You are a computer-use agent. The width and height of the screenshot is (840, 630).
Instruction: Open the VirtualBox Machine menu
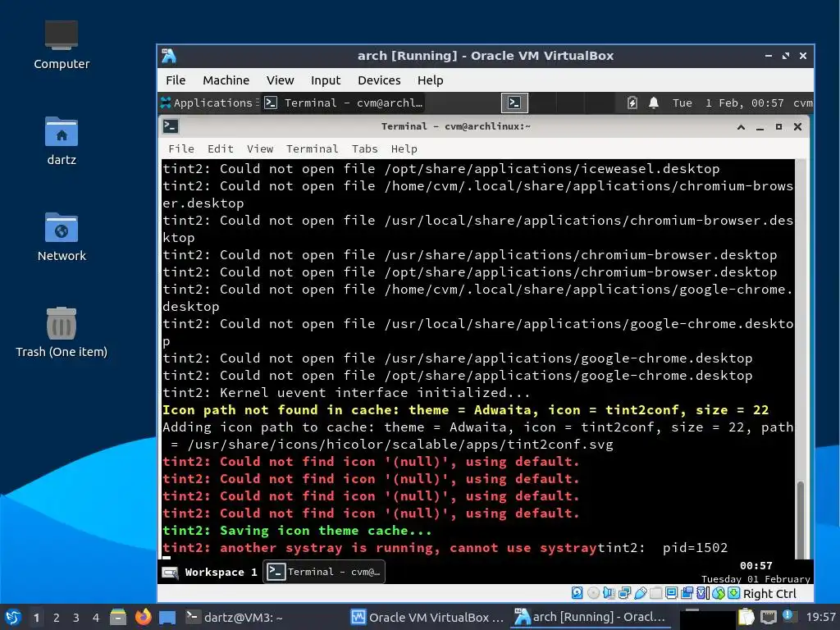[x=226, y=80]
